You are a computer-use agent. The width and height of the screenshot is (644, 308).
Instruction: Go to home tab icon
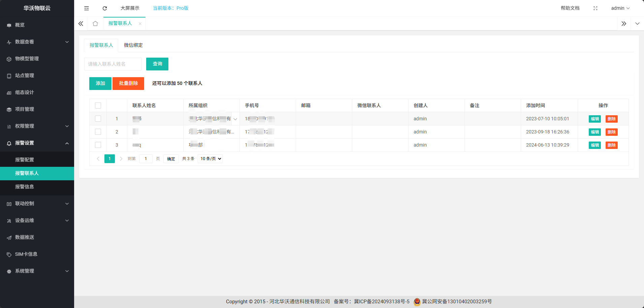tap(95, 24)
